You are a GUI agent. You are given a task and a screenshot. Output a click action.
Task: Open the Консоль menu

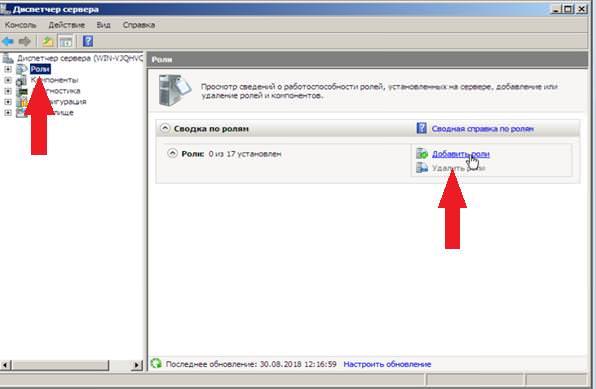[21, 25]
